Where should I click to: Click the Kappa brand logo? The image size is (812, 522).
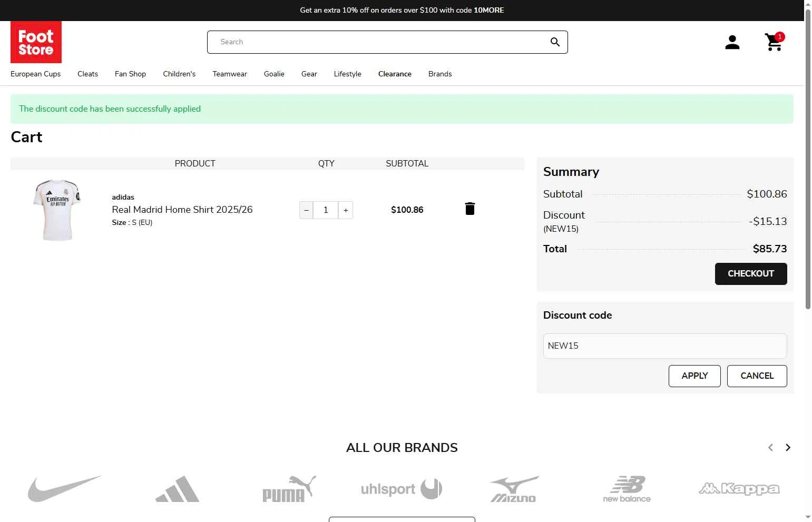[739, 489]
